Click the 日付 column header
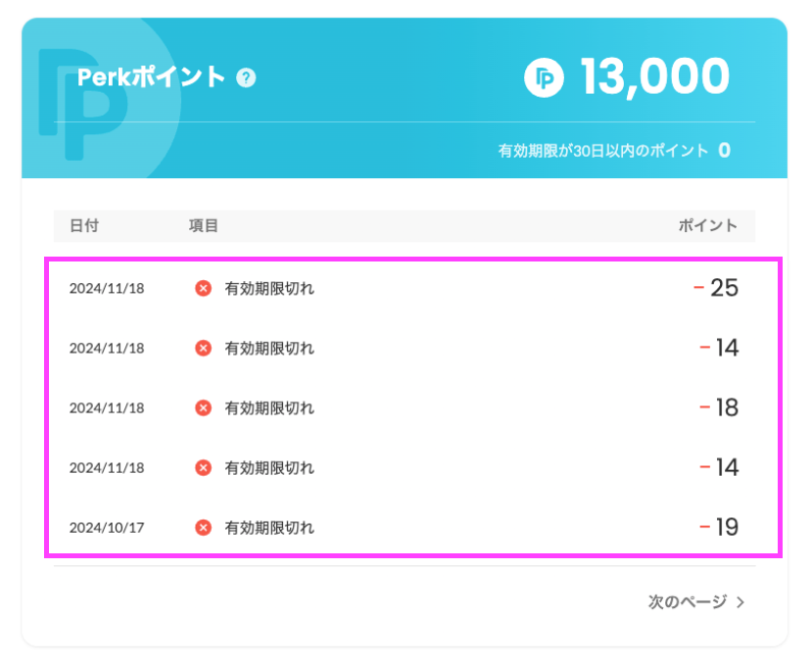The width and height of the screenshot is (812, 665). point(83,226)
